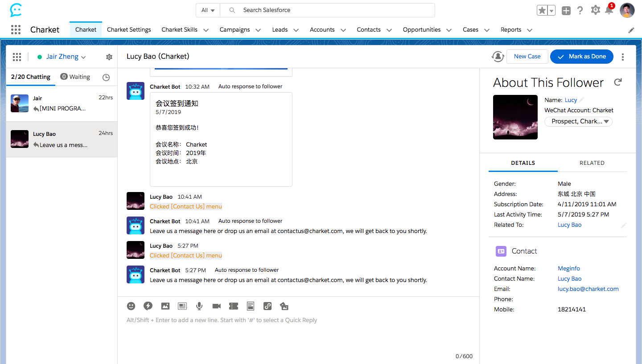Expand the Campaigns nav dropdown
The image size is (642, 364).
tap(258, 30)
